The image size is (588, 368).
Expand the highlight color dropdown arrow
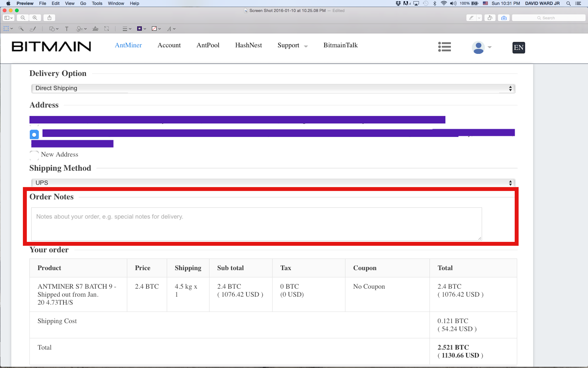pos(479,18)
